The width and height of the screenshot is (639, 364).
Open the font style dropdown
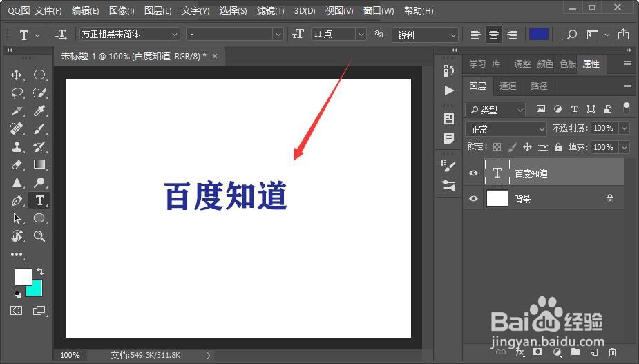(x=278, y=35)
